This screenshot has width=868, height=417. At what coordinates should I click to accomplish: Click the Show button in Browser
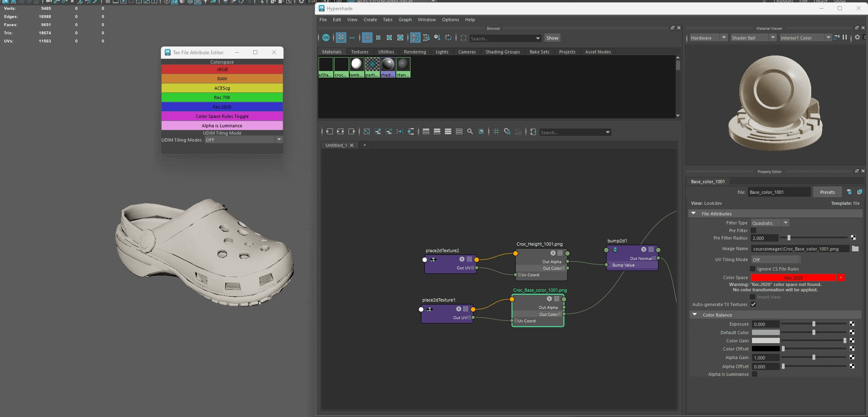[x=552, y=38]
